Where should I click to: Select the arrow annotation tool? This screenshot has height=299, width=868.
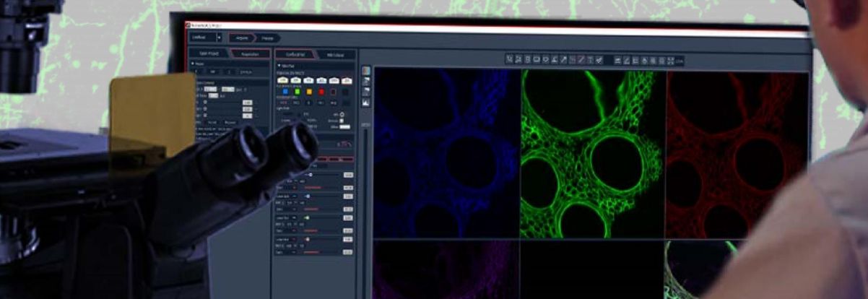click(x=563, y=60)
